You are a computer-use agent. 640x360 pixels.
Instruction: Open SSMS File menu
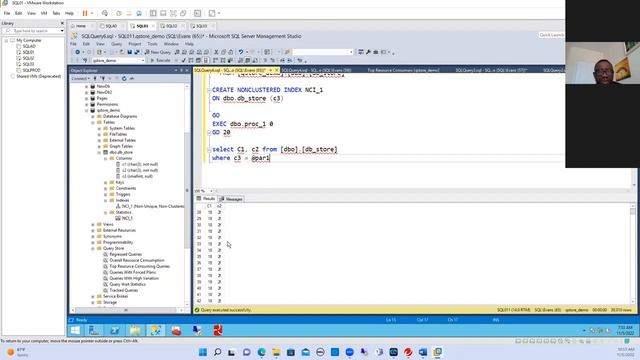click(x=73, y=44)
